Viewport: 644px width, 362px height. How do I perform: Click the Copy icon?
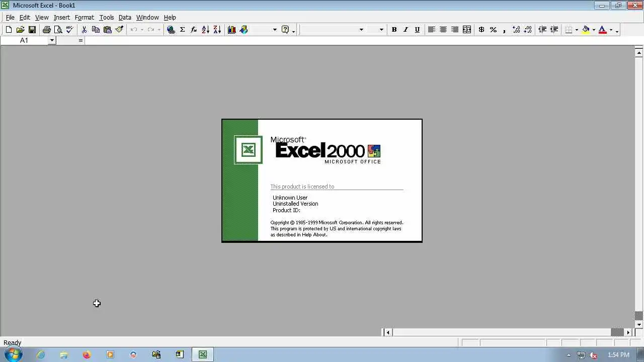[96, 30]
